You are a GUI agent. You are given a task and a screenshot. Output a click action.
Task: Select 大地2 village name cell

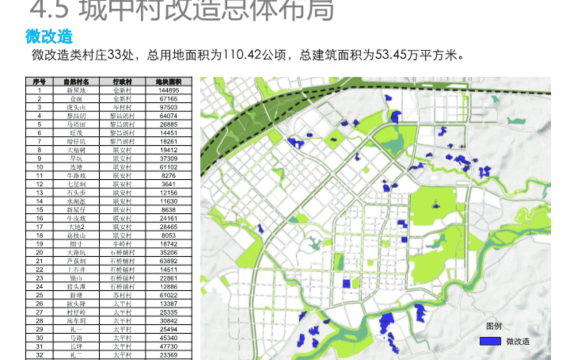(76, 227)
